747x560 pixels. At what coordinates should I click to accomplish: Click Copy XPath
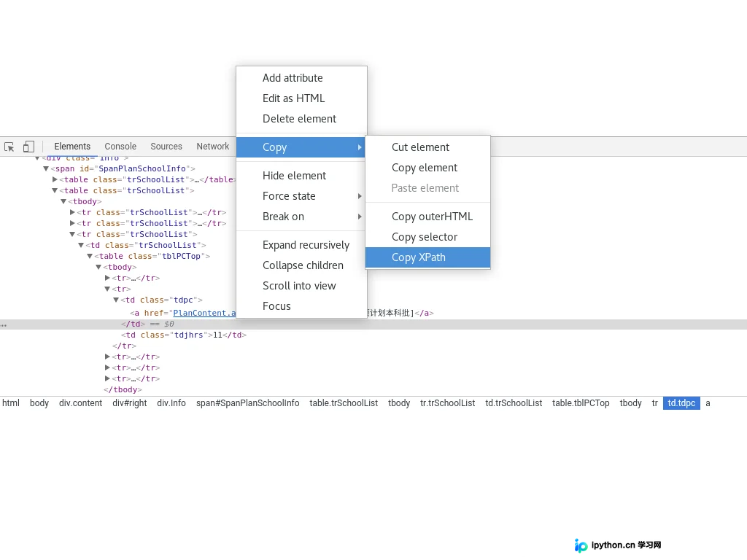tap(427, 257)
